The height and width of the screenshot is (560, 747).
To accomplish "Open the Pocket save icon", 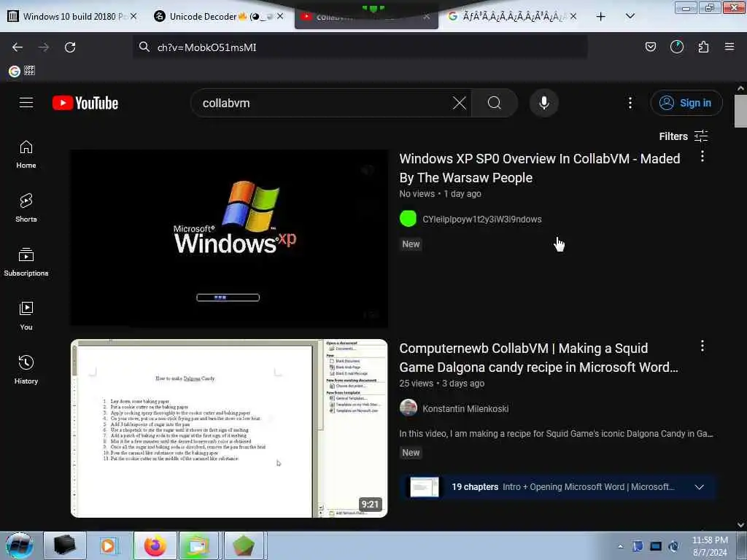I will [x=650, y=47].
